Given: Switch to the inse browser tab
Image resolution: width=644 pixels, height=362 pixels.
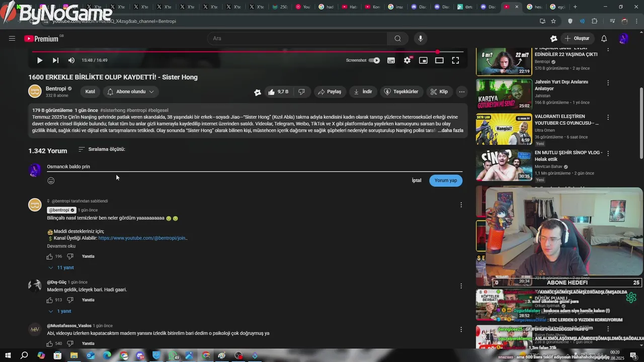Looking at the screenshot, I should (396, 7).
